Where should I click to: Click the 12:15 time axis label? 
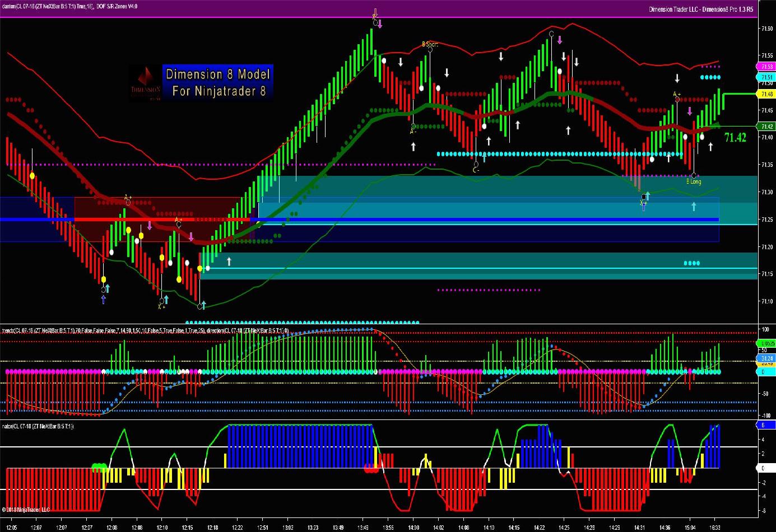pyautogui.click(x=188, y=528)
